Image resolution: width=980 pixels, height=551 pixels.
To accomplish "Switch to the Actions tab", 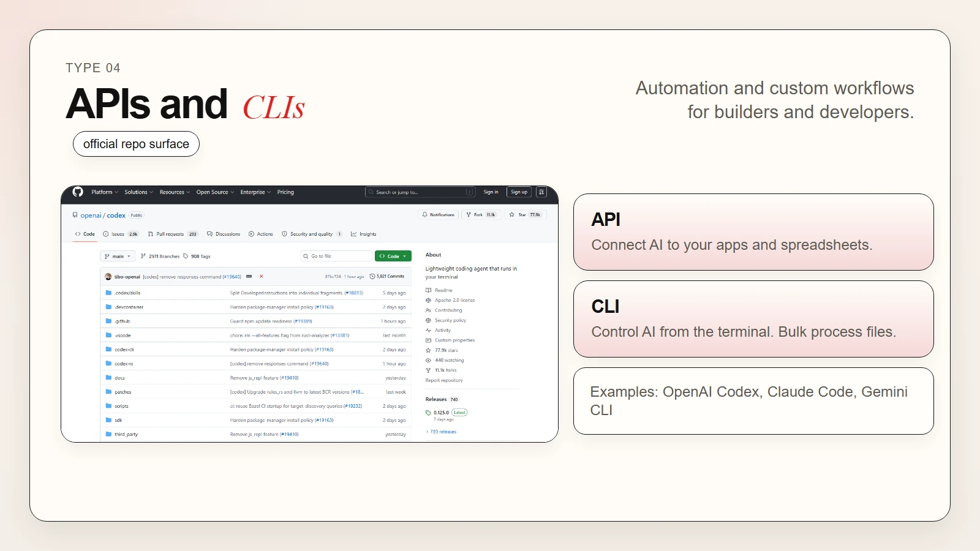I will tap(261, 234).
